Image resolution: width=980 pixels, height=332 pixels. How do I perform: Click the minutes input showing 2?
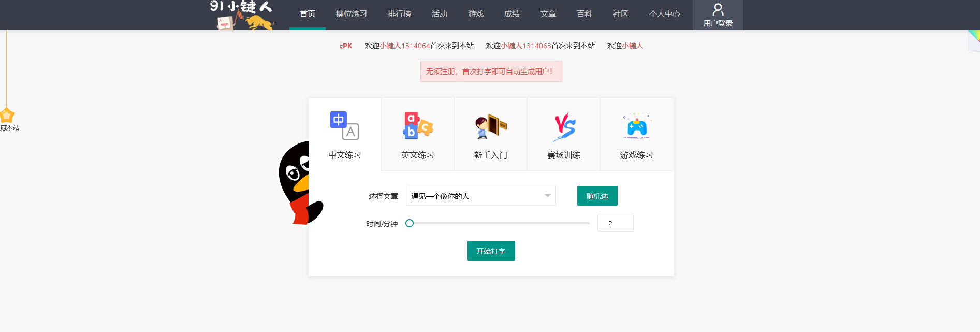[x=616, y=223]
